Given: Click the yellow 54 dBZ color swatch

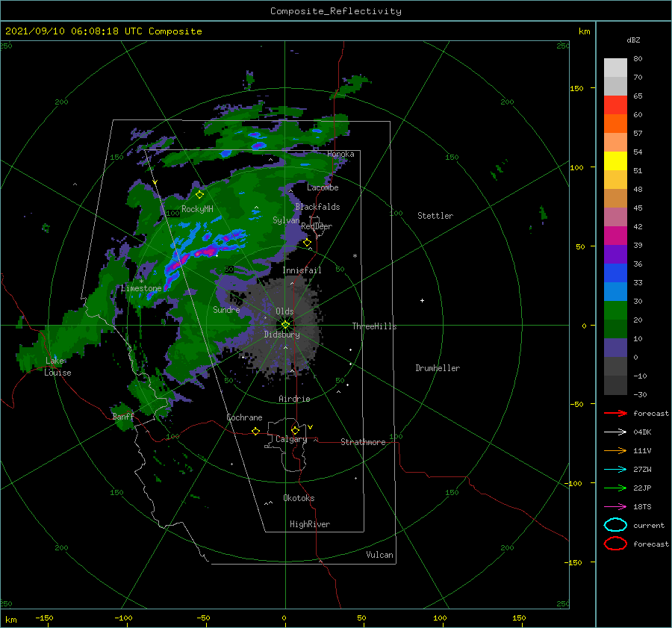Looking at the screenshot, I should 615,161.
